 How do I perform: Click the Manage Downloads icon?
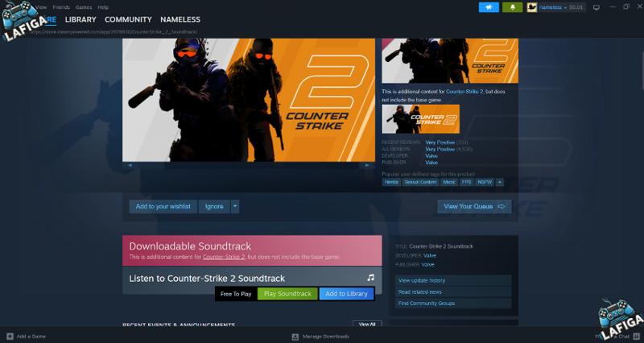click(295, 337)
